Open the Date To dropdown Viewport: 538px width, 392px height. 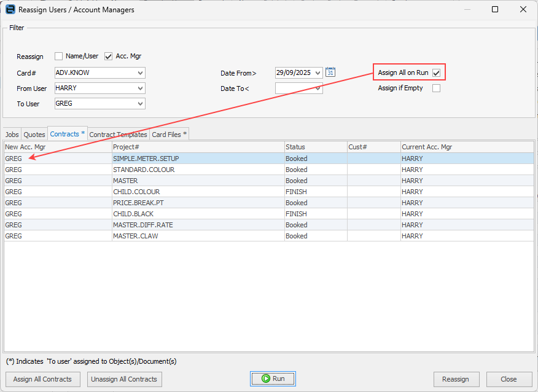tap(318, 88)
